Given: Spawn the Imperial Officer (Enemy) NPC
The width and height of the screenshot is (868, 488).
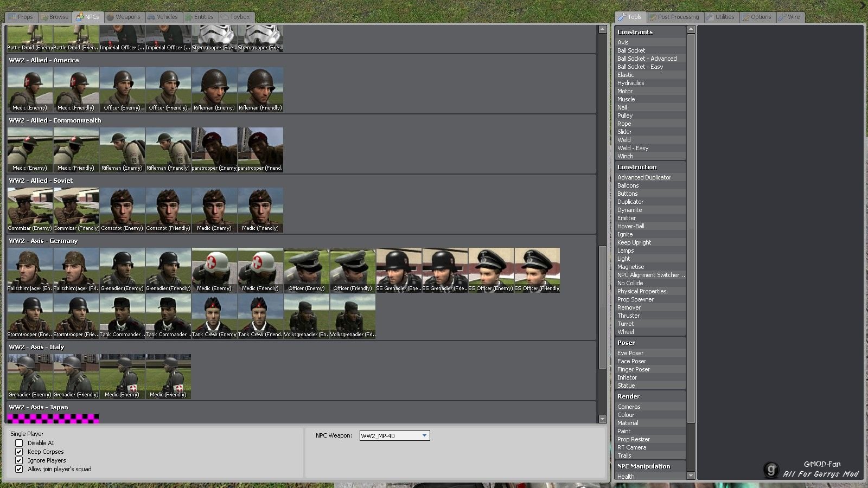Looking at the screenshot, I should (122, 38).
